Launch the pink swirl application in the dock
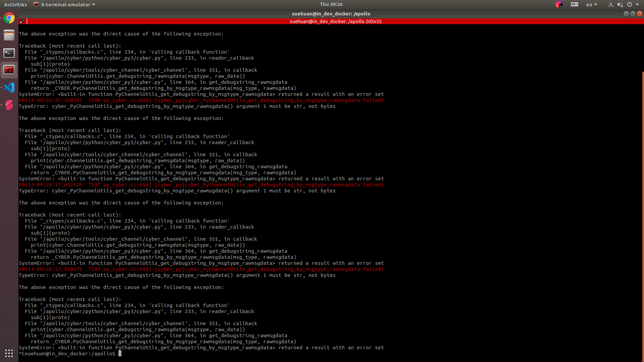The width and height of the screenshot is (644, 362). [x=9, y=105]
